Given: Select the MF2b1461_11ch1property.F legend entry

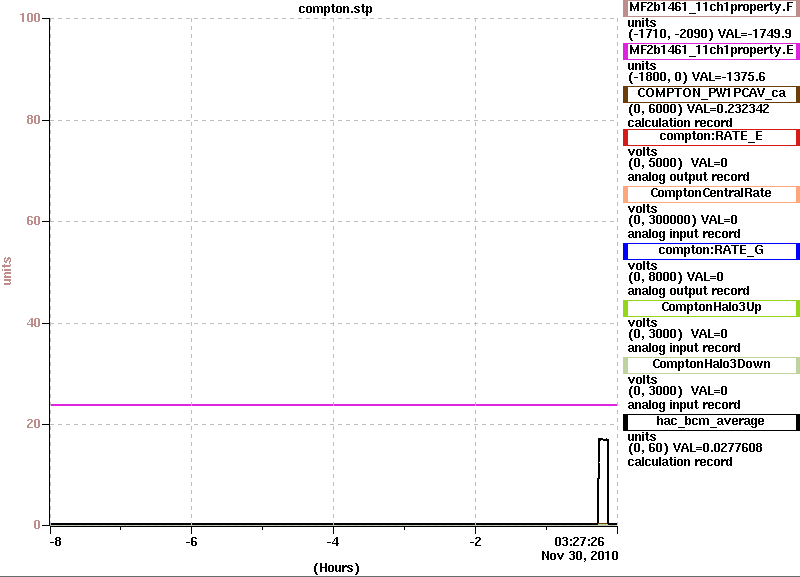Looking at the screenshot, I should 711,8.
